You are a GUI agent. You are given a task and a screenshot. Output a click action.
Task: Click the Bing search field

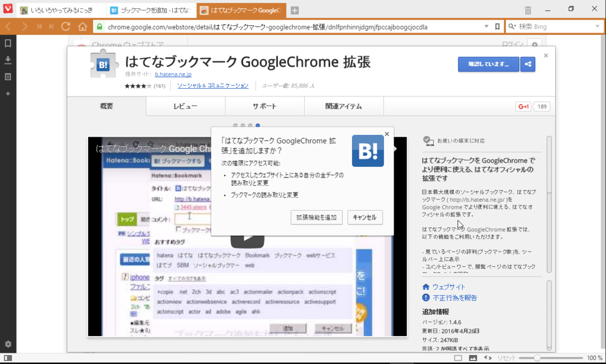[x=555, y=27]
